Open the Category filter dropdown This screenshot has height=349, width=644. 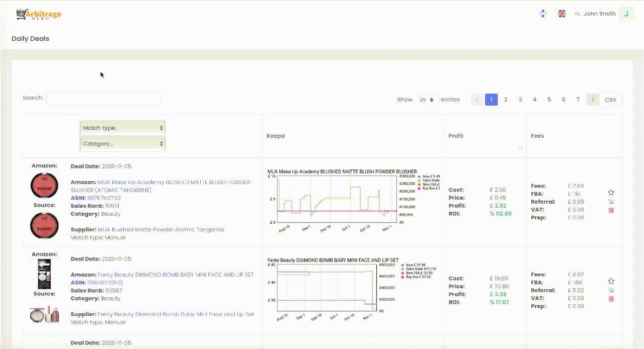(x=122, y=143)
